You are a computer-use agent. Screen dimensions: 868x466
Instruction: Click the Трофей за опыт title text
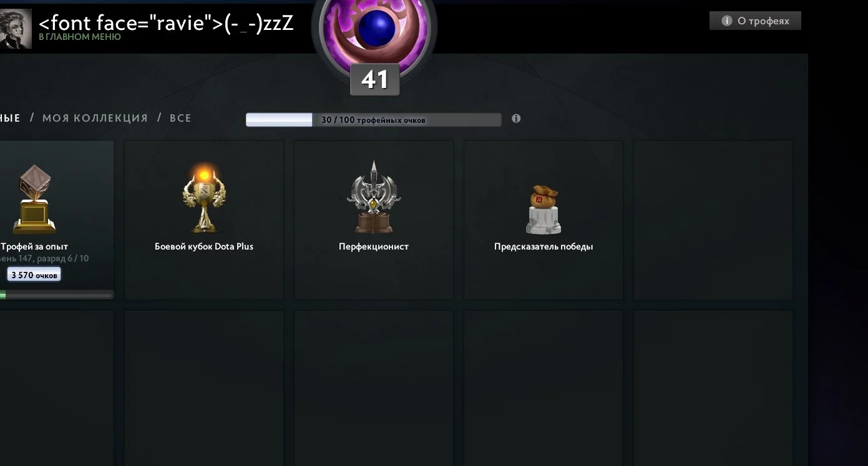34,246
